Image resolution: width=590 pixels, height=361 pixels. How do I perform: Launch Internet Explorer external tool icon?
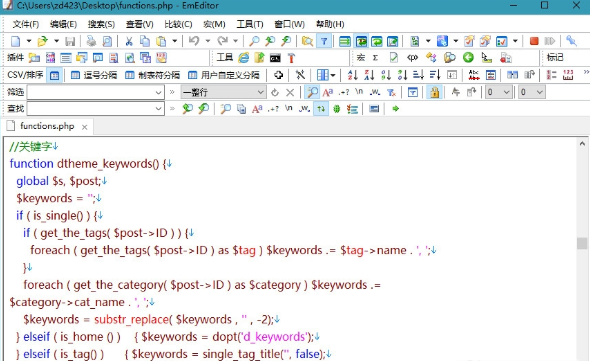pyautogui.click(x=243, y=58)
